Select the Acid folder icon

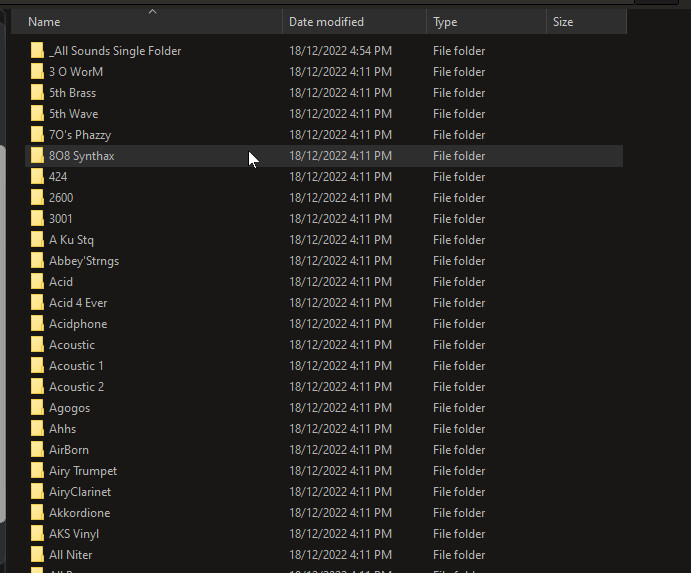37,282
